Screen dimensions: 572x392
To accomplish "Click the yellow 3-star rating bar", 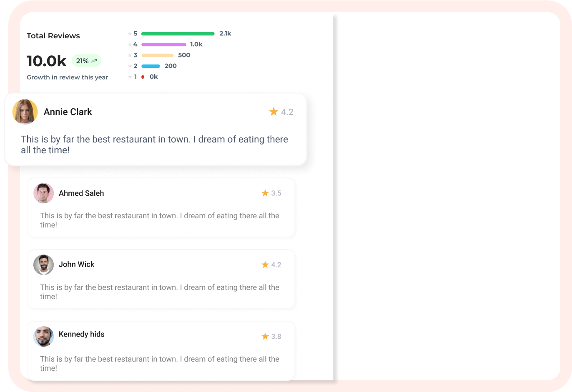I will (157, 55).
